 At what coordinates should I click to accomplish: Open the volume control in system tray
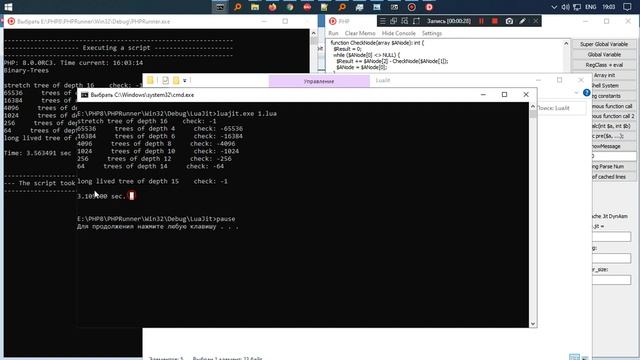coord(565,7)
